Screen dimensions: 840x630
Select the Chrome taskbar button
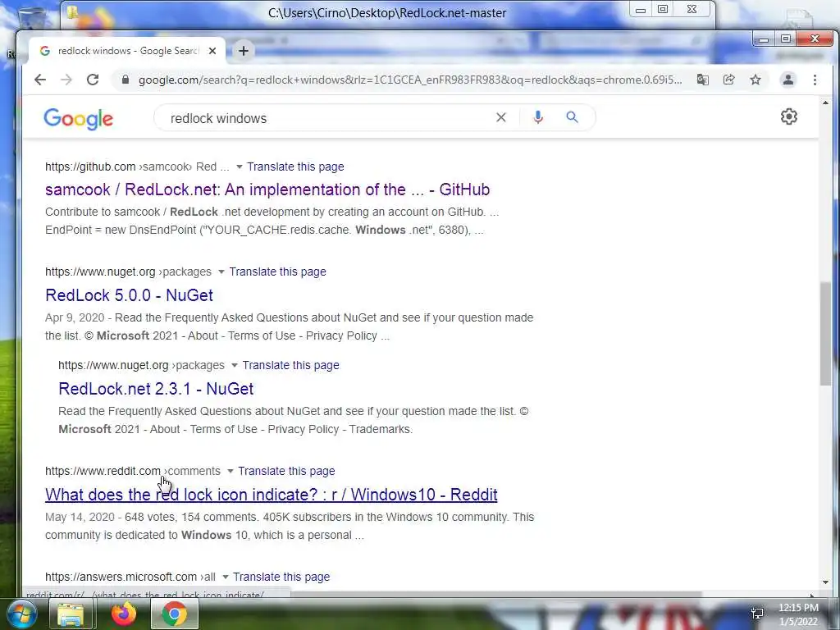pos(175,614)
